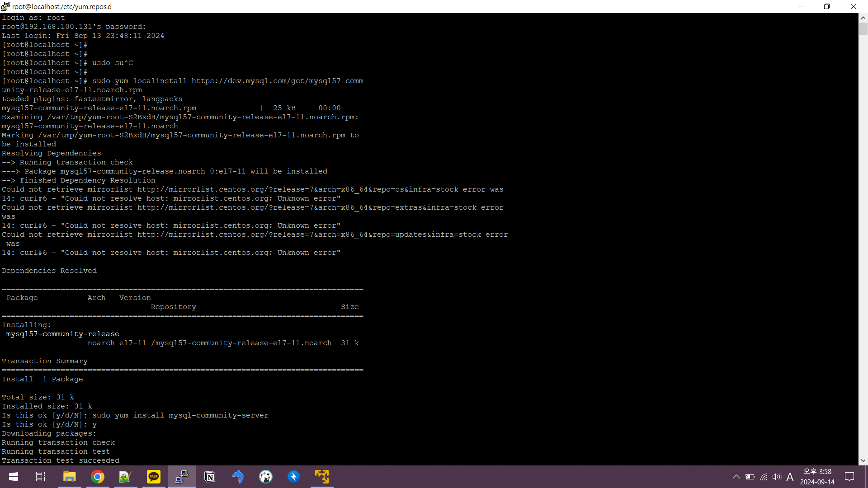This screenshot has width=868, height=488.
Task: Expand hidden system tray icons
Action: [x=736, y=477]
